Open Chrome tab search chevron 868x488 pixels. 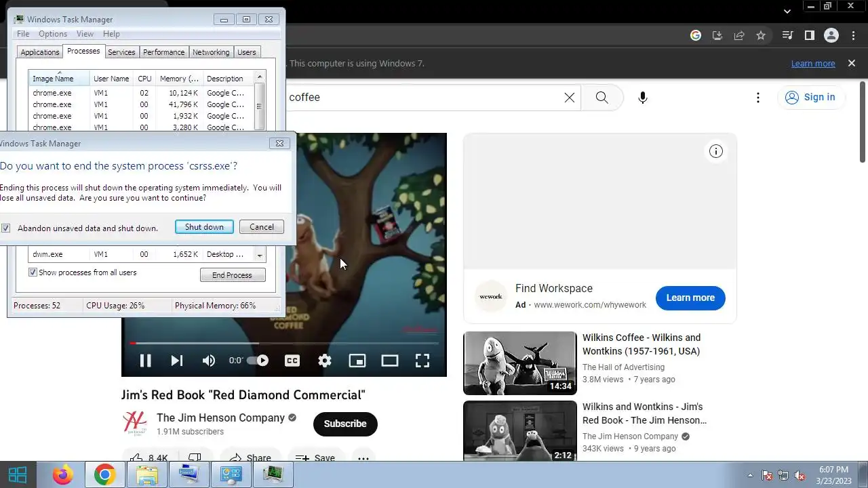point(787,11)
